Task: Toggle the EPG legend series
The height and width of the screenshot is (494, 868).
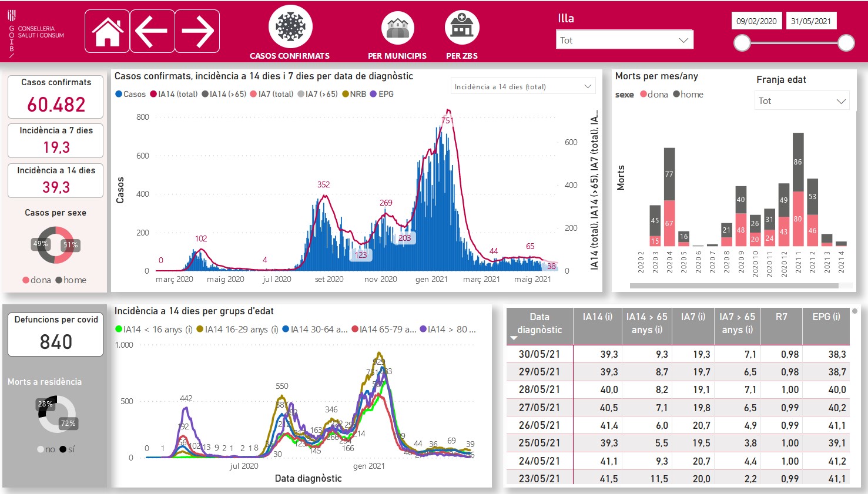Action: [382, 94]
